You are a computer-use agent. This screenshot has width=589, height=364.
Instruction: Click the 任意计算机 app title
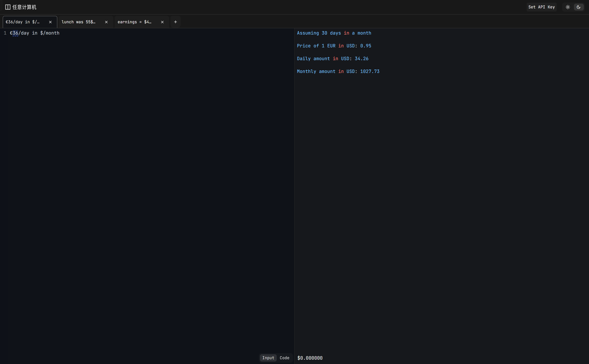[24, 7]
